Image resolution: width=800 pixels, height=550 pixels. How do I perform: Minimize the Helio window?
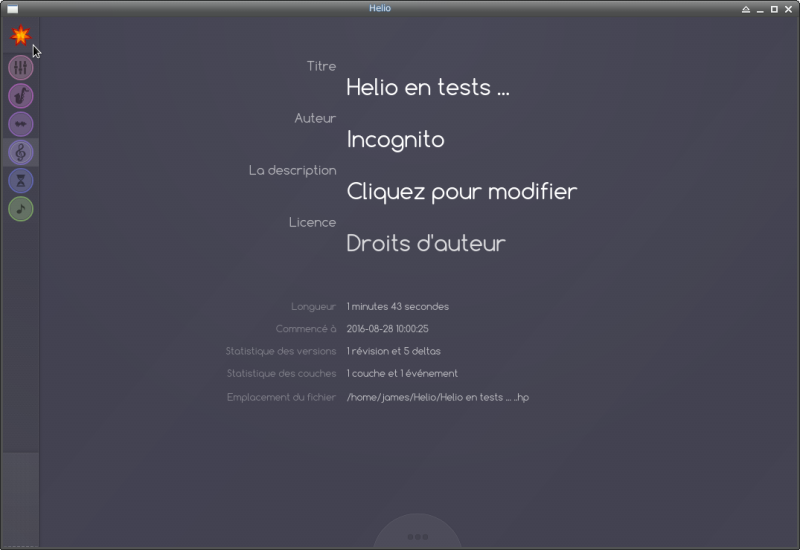[x=760, y=9]
